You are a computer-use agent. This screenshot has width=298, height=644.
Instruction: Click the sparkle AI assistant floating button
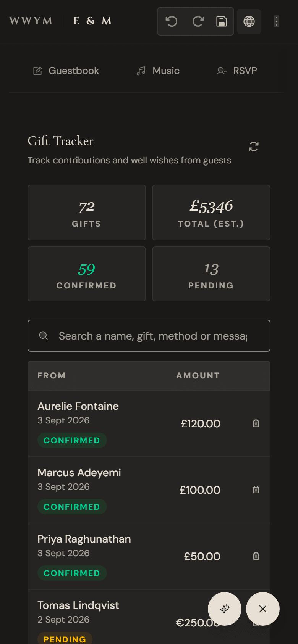pyautogui.click(x=225, y=609)
